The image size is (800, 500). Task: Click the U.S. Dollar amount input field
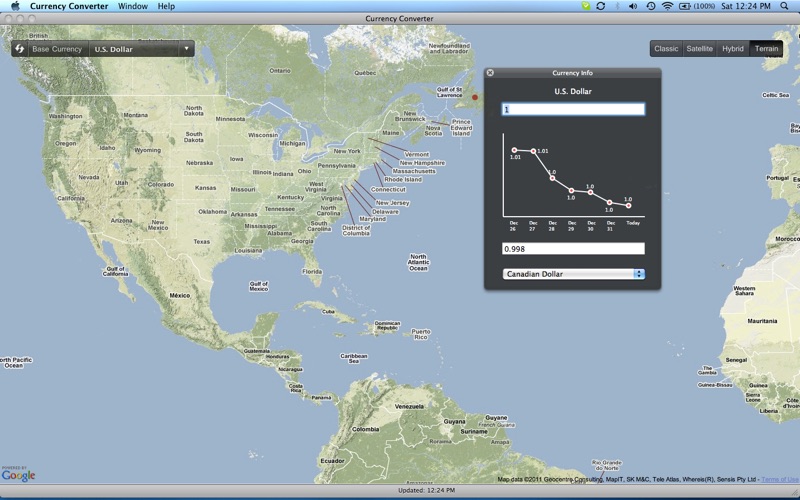coord(573,109)
